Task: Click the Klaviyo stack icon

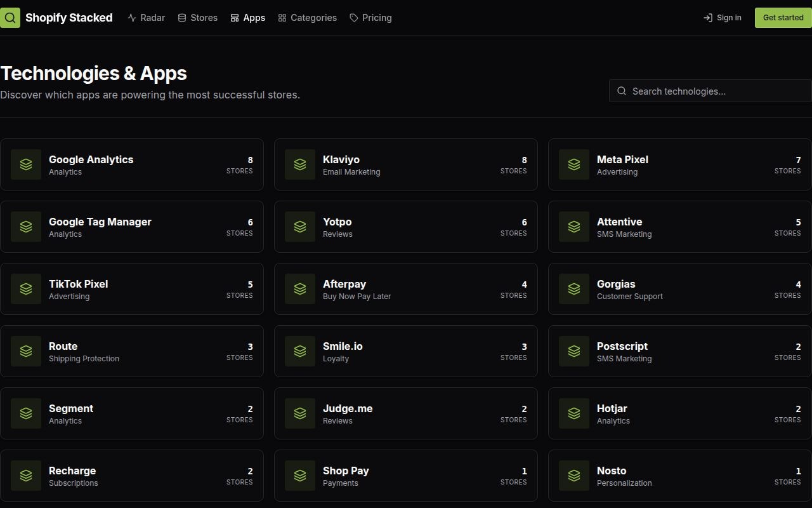Action: pyautogui.click(x=300, y=164)
